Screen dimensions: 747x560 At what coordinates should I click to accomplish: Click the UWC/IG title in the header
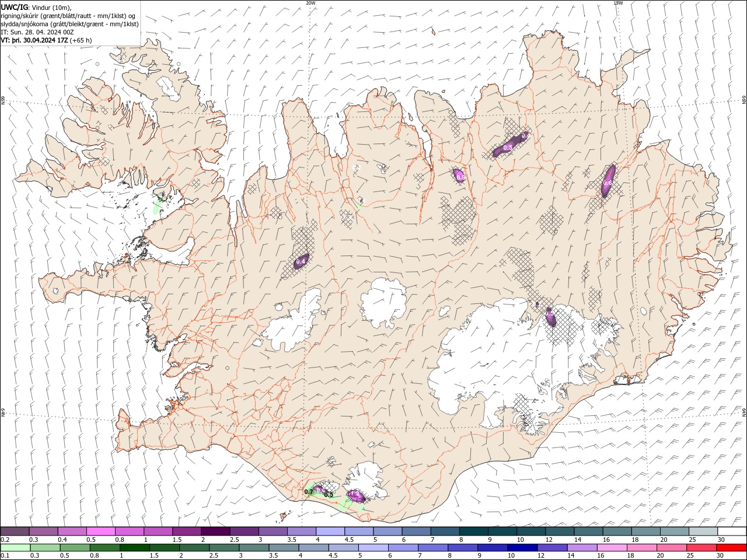point(15,7)
